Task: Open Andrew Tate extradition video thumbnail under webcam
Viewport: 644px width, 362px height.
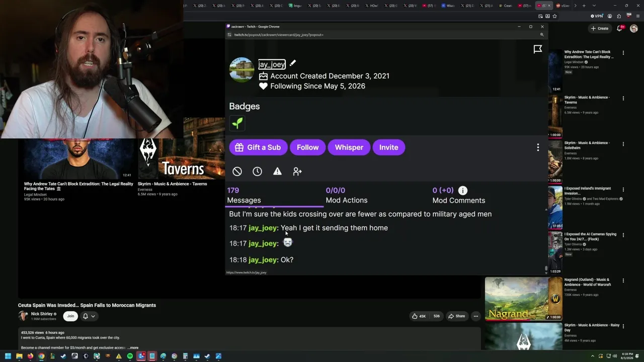Action: [x=78, y=158]
